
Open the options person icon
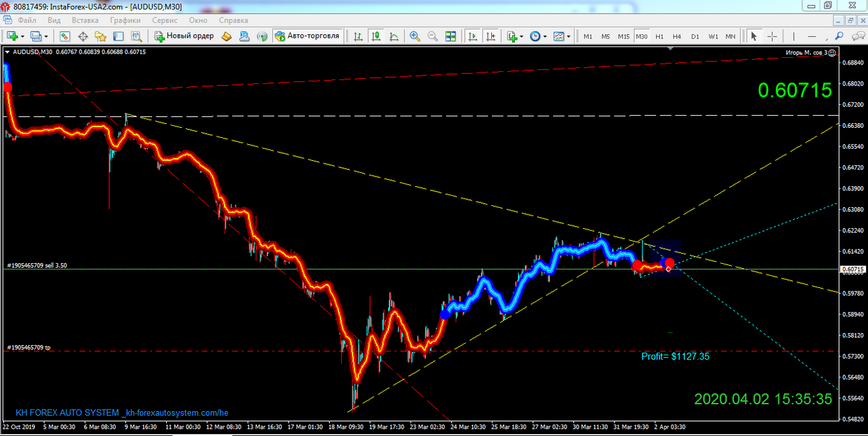pos(245,36)
